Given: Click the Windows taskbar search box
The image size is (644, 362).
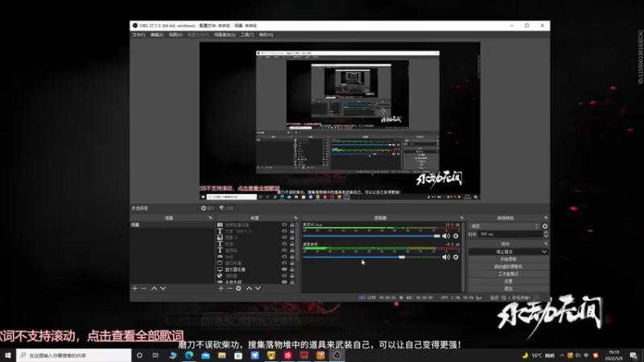Looking at the screenshot, I should click(74, 356).
